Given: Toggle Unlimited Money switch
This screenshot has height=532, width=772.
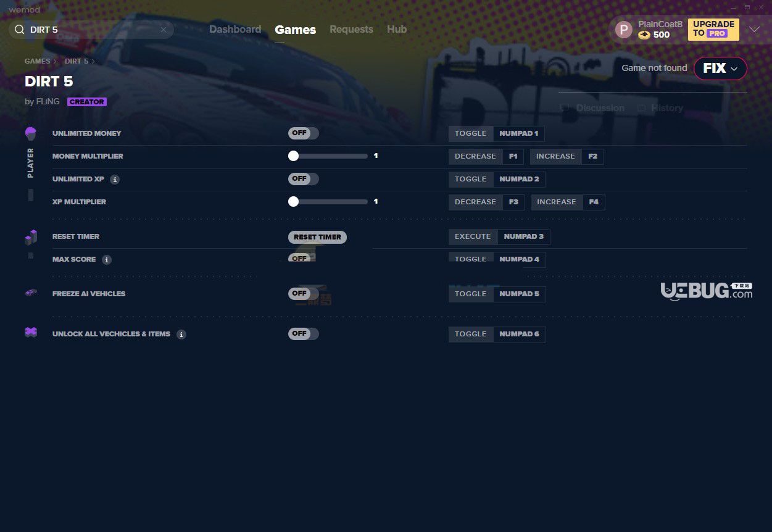Looking at the screenshot, I should pos(304,133).
